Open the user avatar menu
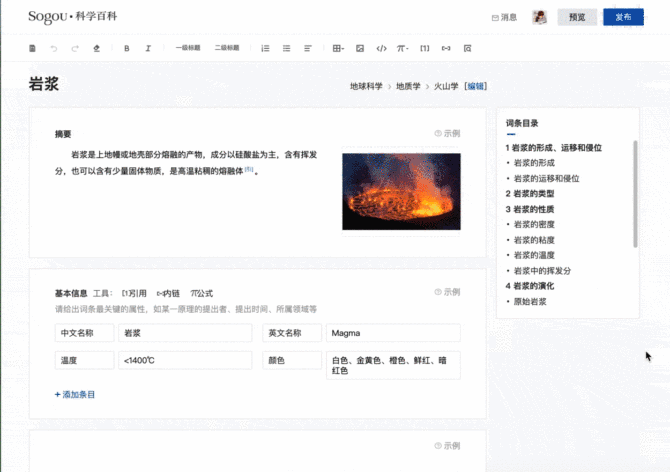 (539, 17)
